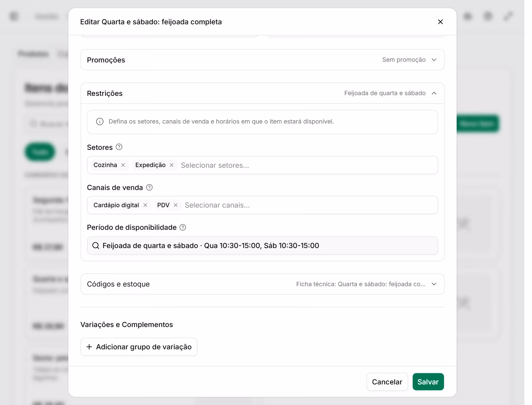Remove the Cardápio digital channel tag
532x405 pixels.
pos(145,205)
